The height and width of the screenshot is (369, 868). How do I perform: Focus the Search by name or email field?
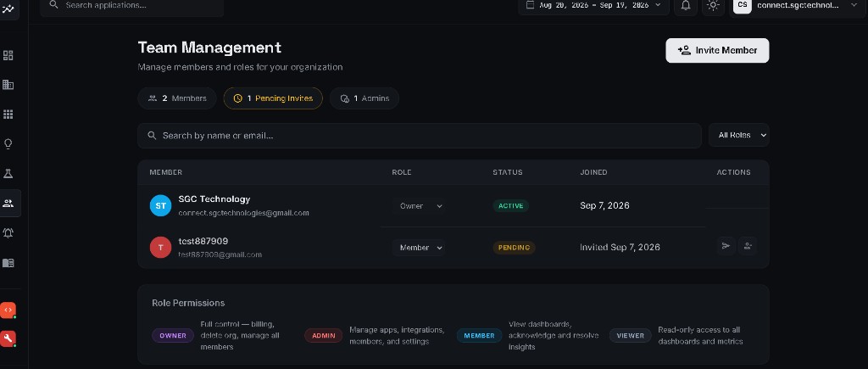pyautogui.click(x=420, y=136)
